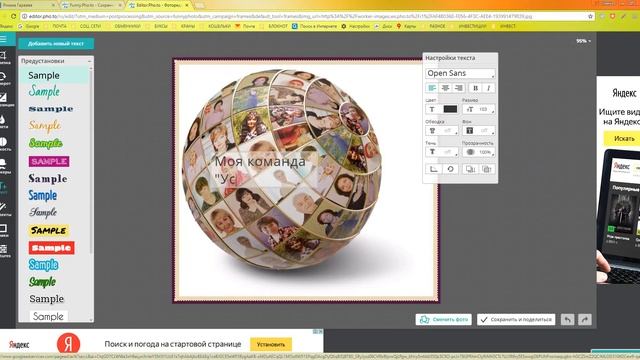The width and height of the screenshot is (640, 360).
Task: Click the black text color swatch
Action: (x=450, y=109)
